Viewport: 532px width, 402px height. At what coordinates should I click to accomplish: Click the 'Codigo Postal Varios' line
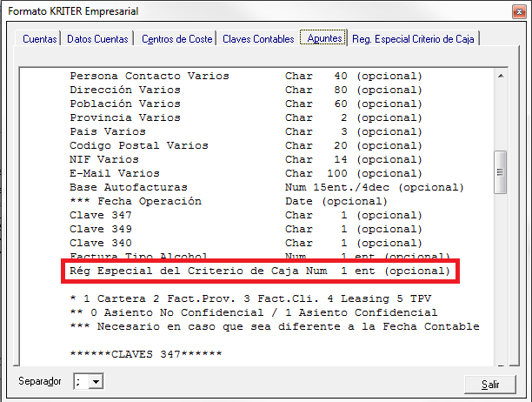pos(246,145)
